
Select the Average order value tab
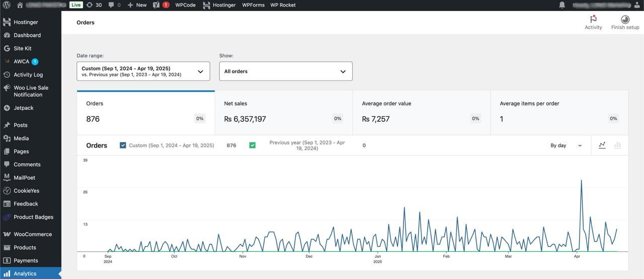pyautogui.click(x=422, y=113)
